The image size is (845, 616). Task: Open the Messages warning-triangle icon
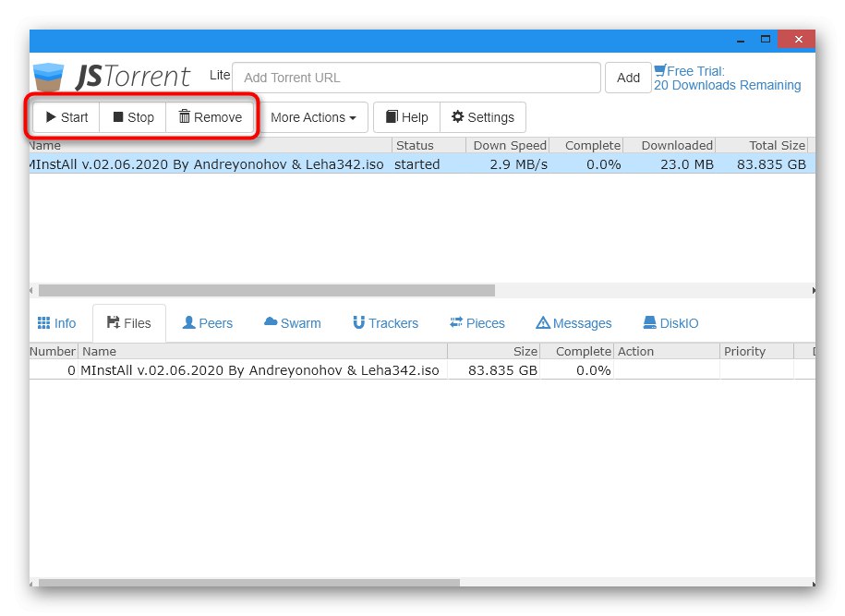(542, 323)
